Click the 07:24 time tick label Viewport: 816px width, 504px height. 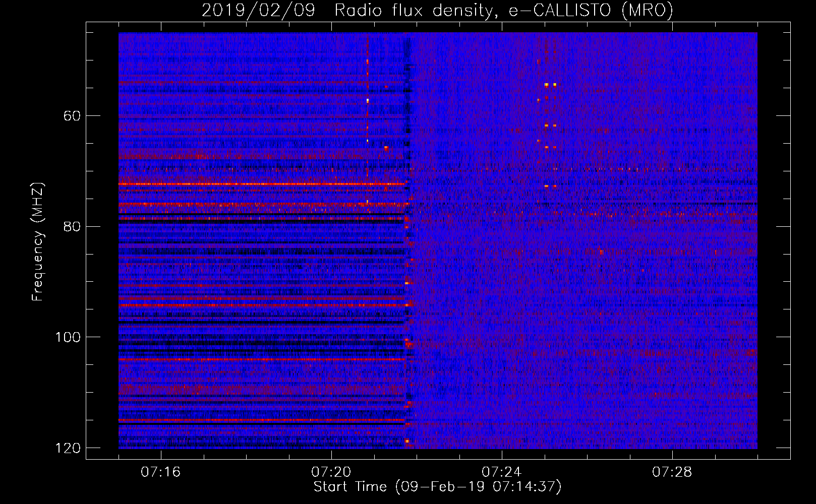point(501,472)
